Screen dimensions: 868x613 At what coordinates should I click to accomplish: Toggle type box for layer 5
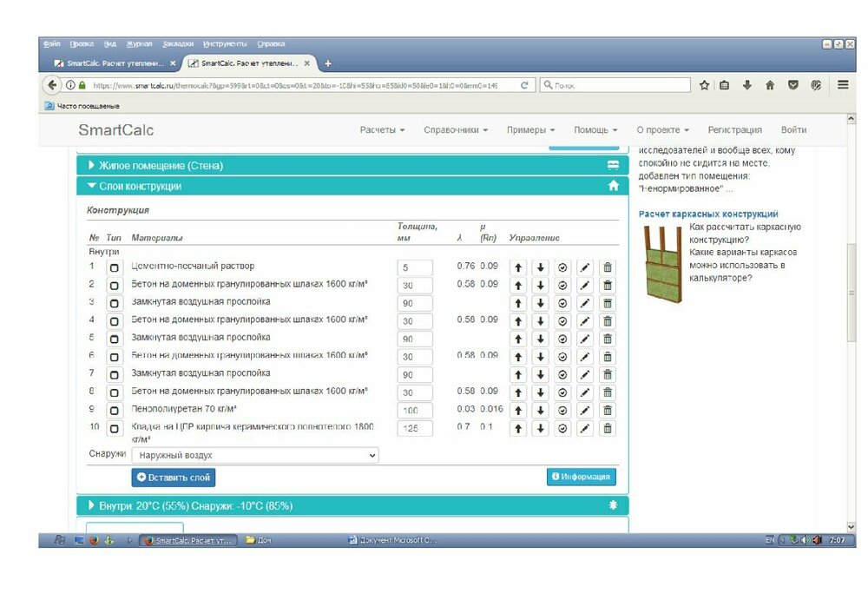click(x=114, y=339)
